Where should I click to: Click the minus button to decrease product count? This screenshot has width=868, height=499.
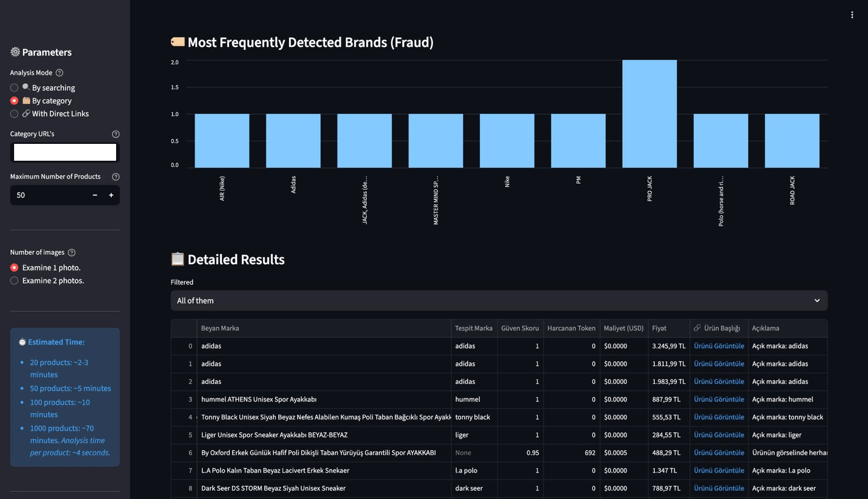94,195
